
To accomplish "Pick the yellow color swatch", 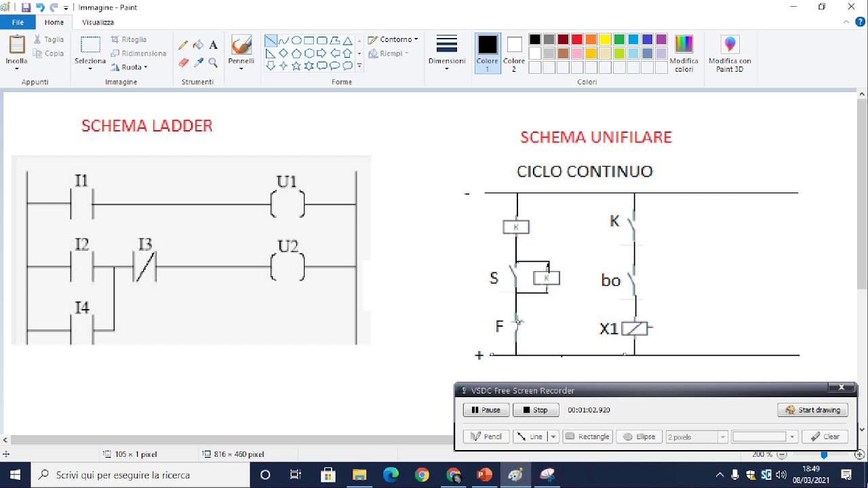I will point(605,39).
